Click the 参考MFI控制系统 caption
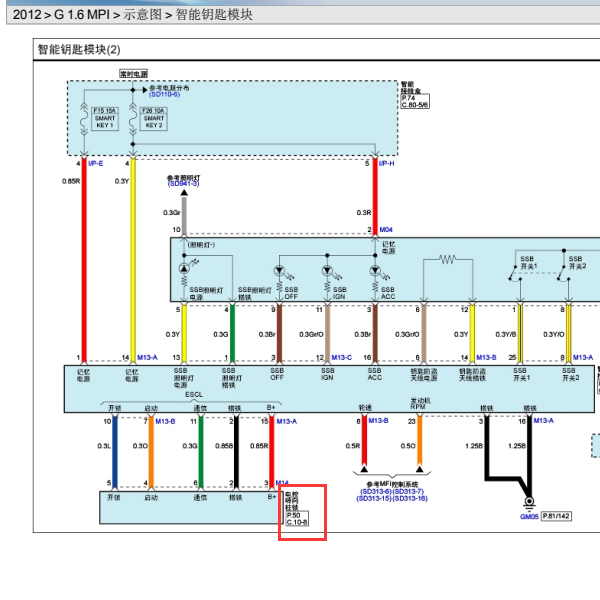 click(x=392, y=484)
